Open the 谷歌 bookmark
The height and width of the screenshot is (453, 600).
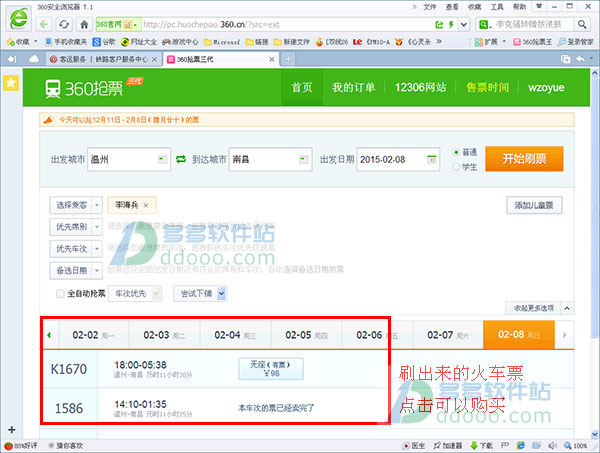click(x=104, y=42)
